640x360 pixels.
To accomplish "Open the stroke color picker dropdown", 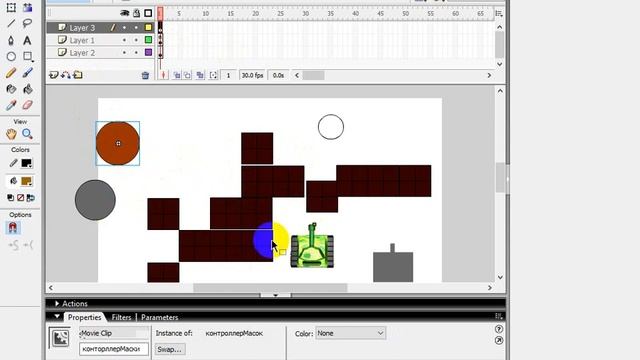I will coord(27,163).
